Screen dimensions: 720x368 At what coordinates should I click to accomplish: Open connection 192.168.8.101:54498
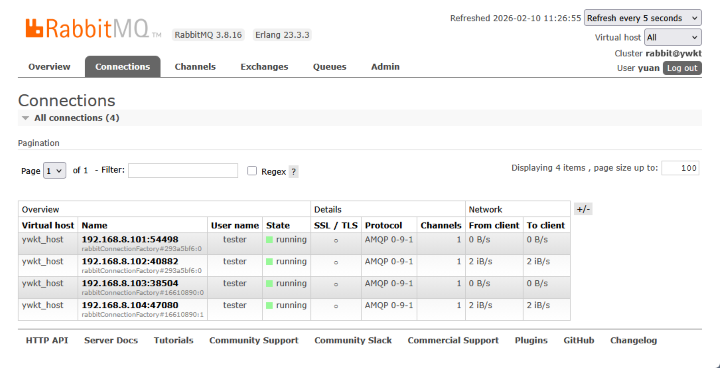coord(130,239)
